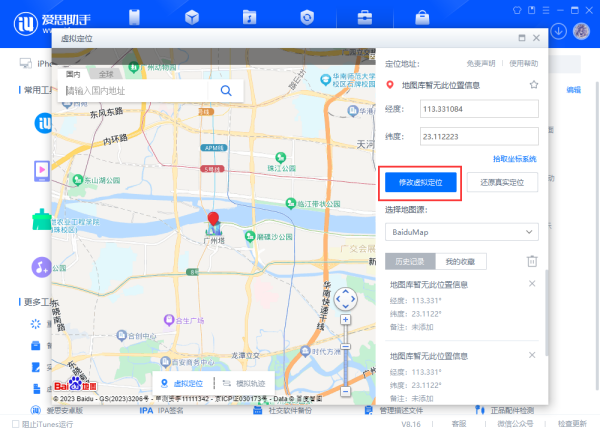600x433 pixels.
Task: Open the app store cube icon
Action: coord(192,17)
